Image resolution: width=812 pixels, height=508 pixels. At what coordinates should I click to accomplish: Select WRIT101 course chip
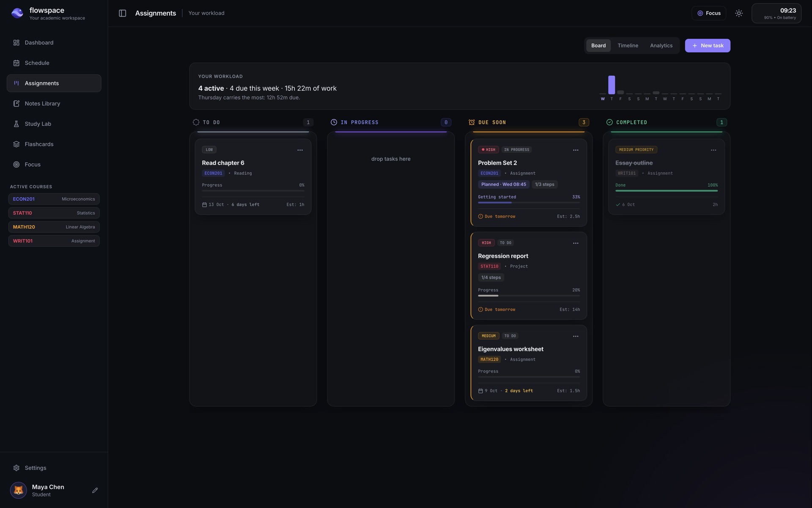54,241
